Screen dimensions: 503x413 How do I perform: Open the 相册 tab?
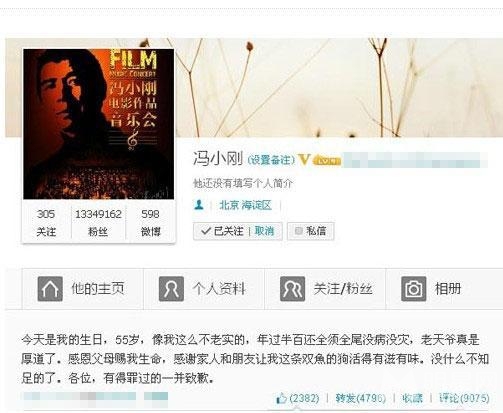click(445, 289)
